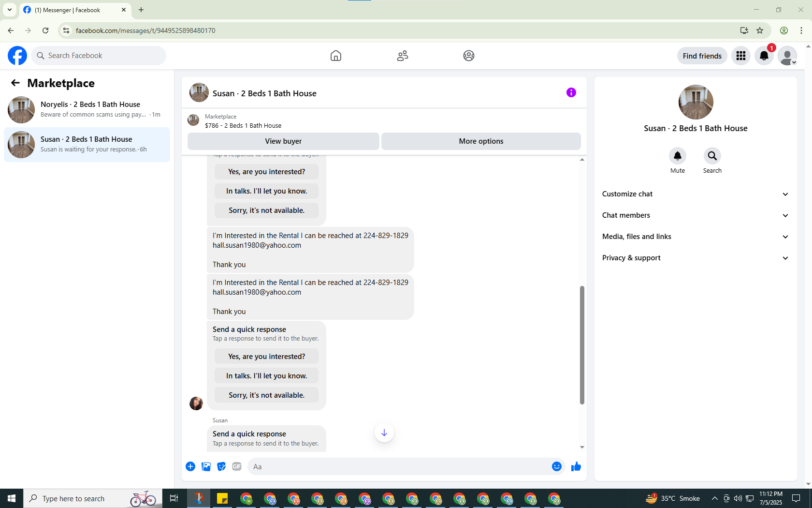This screenshot has width=812, height=508.
Task: Open the listing thumbnail in Marketplace banner
Action: 193,120
